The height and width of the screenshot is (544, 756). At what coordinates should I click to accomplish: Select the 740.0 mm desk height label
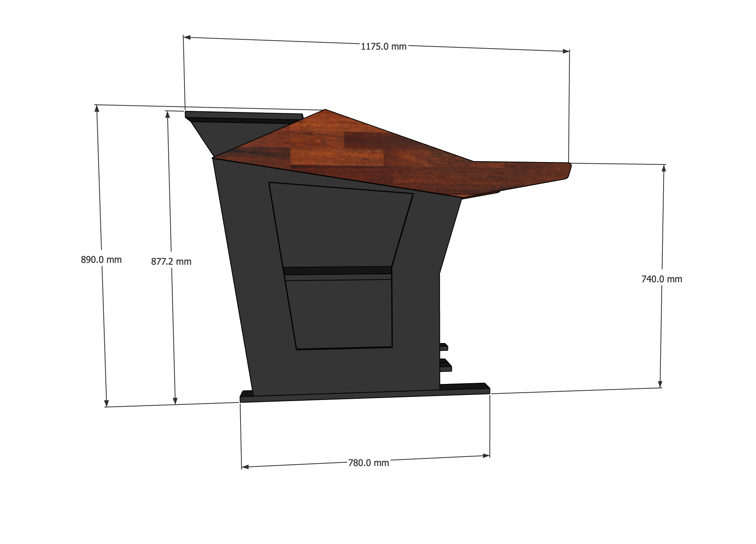point(662,279)
